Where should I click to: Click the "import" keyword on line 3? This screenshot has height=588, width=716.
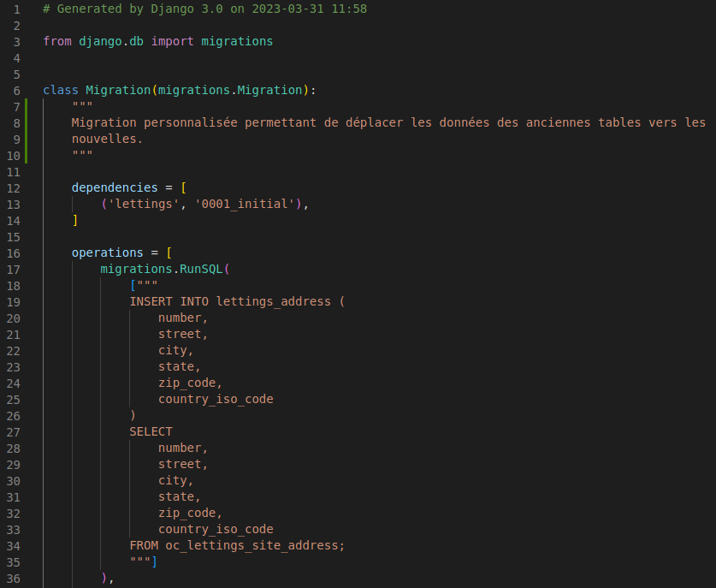point(173,41)
